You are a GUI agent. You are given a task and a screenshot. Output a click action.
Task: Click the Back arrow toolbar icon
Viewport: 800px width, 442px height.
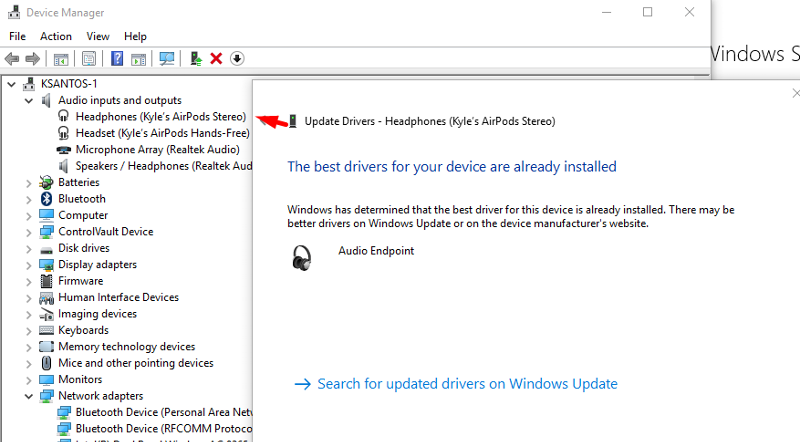point(12,59)
